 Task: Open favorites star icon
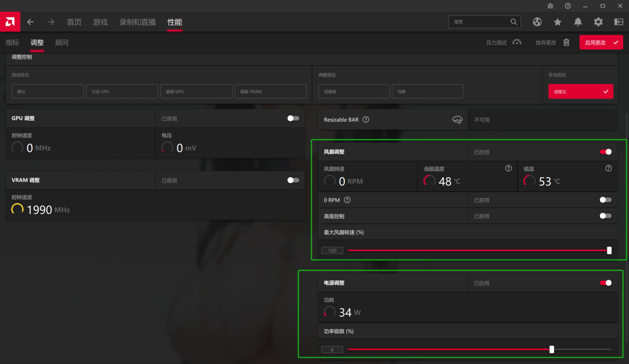coord(557,22)
